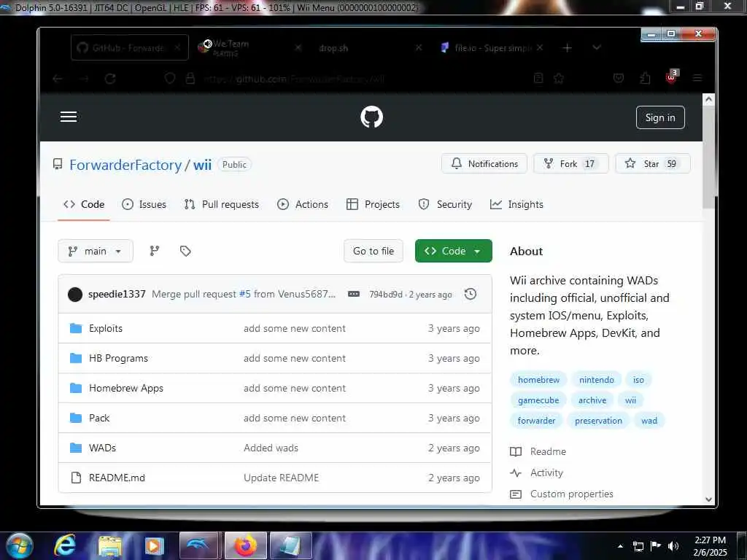
Task: Open ForwarderFactory owner link
Action: coord(125,165)
